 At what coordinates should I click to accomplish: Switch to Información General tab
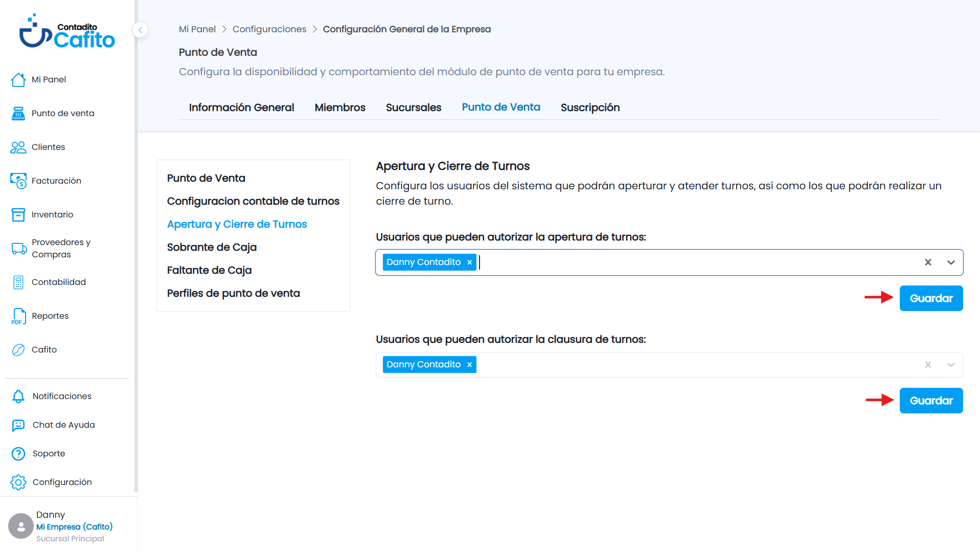241,107
